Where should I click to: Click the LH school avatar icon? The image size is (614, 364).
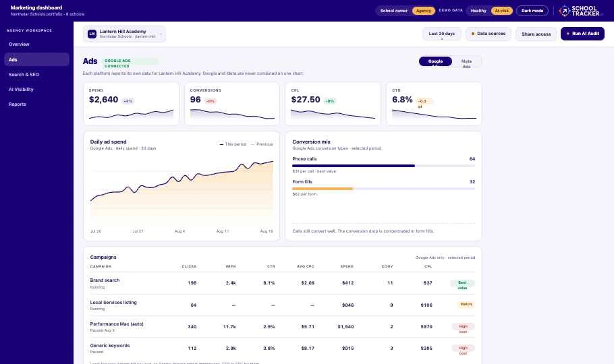pyautogui.click(x=92, y=34)
